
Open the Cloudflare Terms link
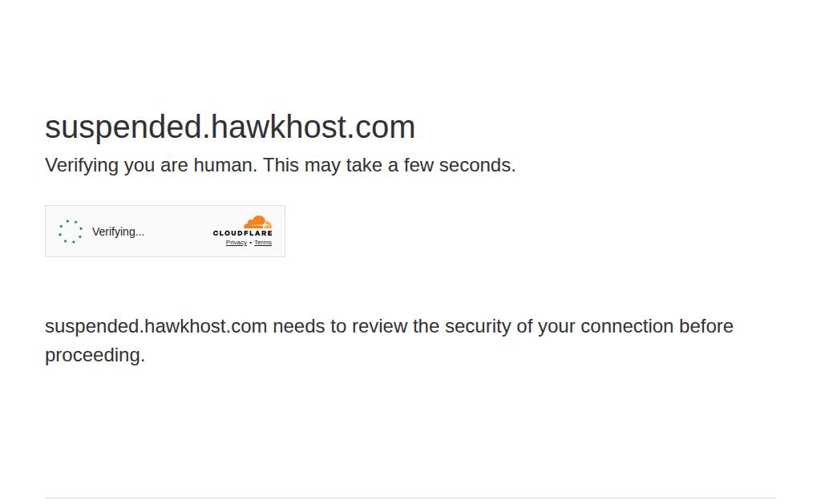[263, 242]
